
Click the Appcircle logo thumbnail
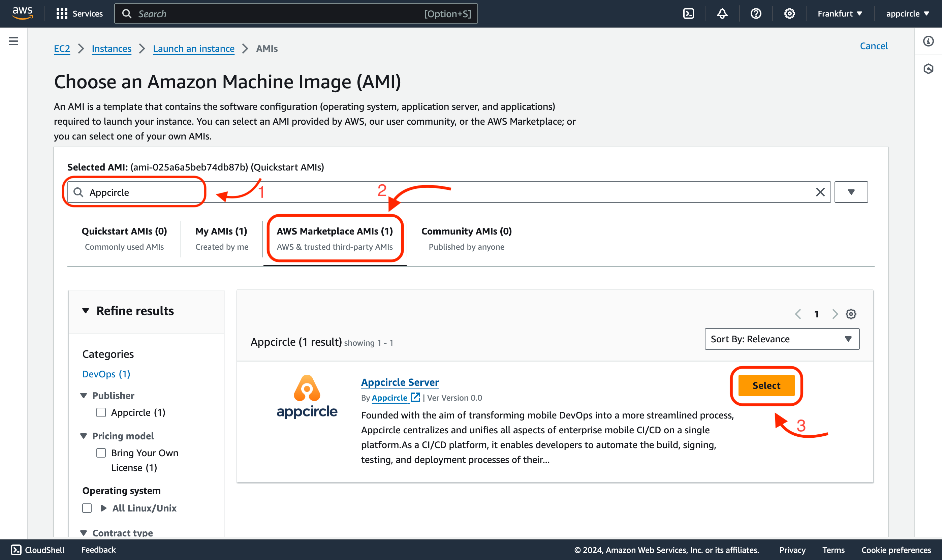[307, 396]
